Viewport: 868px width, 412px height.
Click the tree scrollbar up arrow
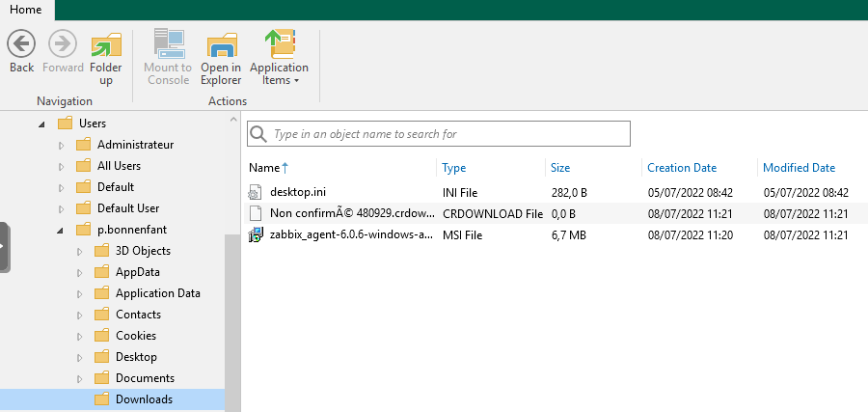232,119
